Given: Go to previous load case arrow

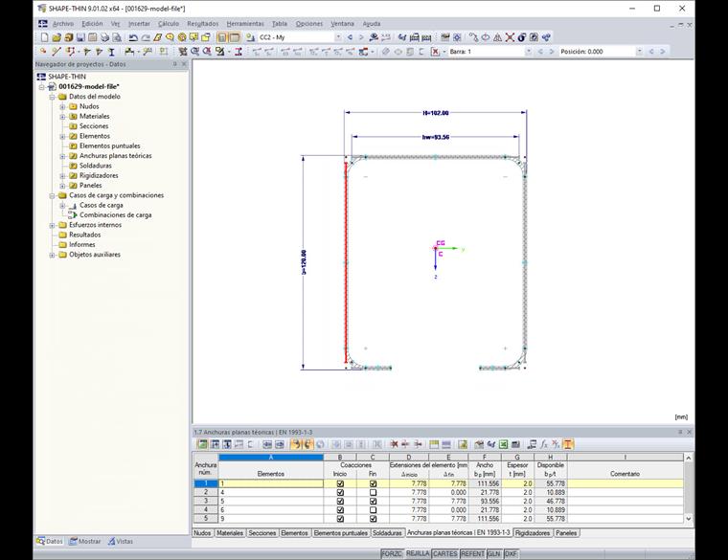Looking at the screenshot, I should 350,37.
